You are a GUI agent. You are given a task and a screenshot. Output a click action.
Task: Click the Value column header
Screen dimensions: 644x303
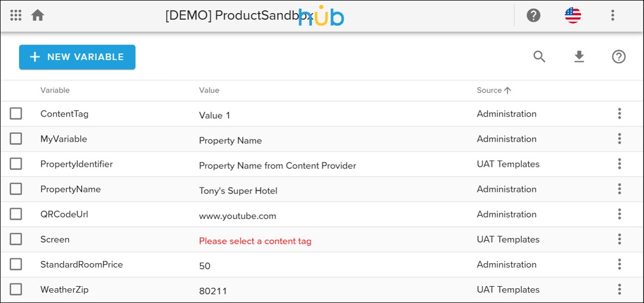click(x=209, y=90)
